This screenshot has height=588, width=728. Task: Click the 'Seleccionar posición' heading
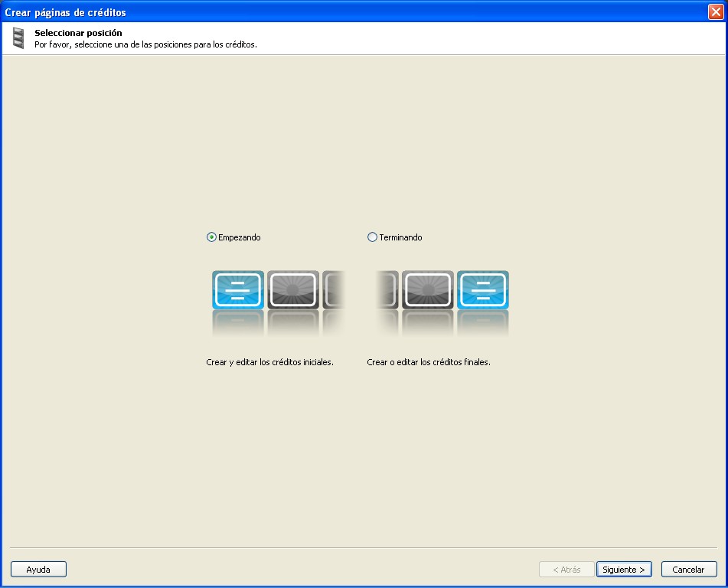[78, 33]
